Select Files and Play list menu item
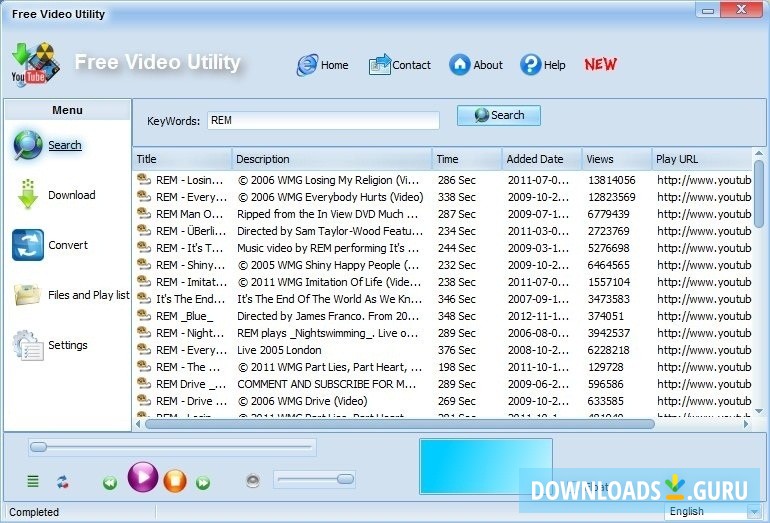 pos(89,295)
